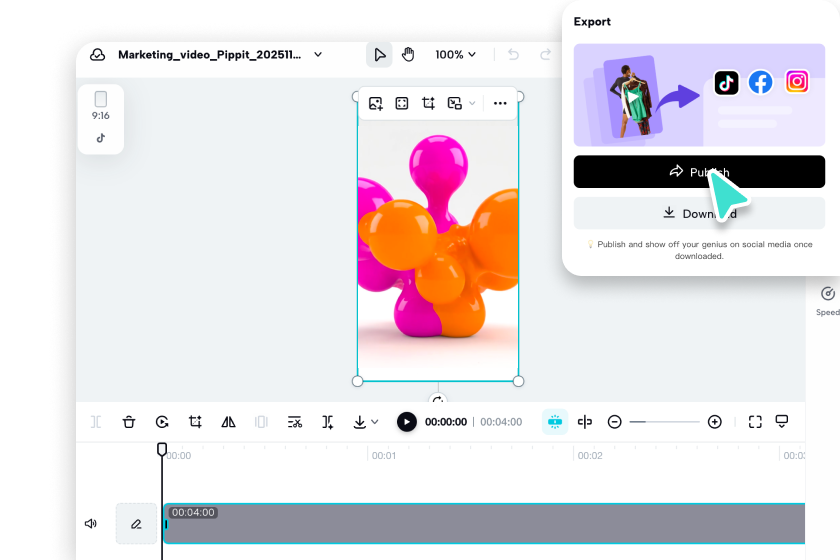Click the timeline zoom slider
The image size is (840, 560).
click(x=664, y=422)
